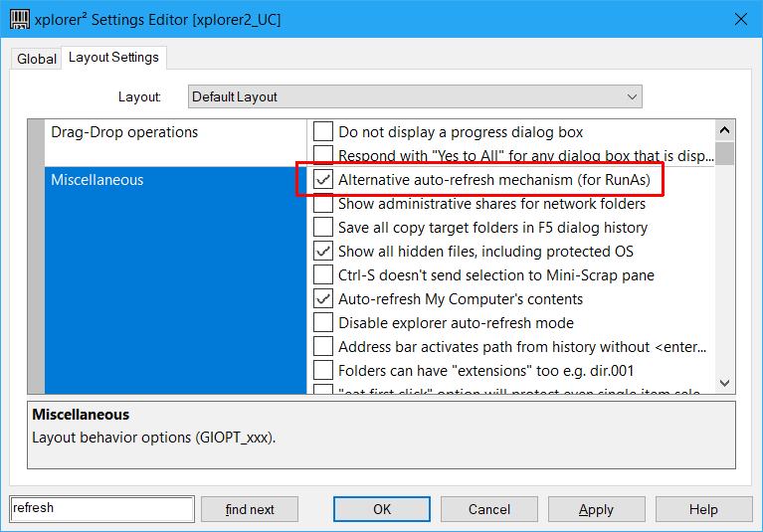Enable Folders can have "extensions" too
Image resolution: width=763 pixels, height=532 pixels.
tap(323, 370)
